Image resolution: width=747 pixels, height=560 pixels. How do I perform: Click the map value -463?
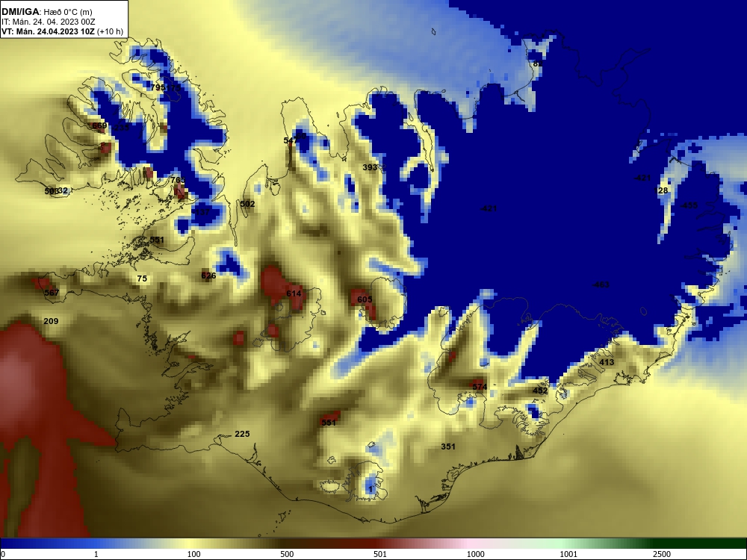pos(601,284)
